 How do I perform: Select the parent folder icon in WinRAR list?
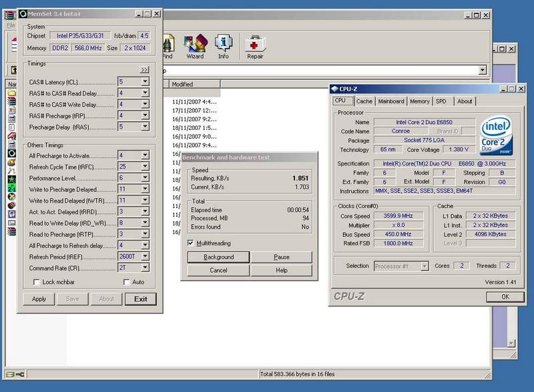(11, 93)
